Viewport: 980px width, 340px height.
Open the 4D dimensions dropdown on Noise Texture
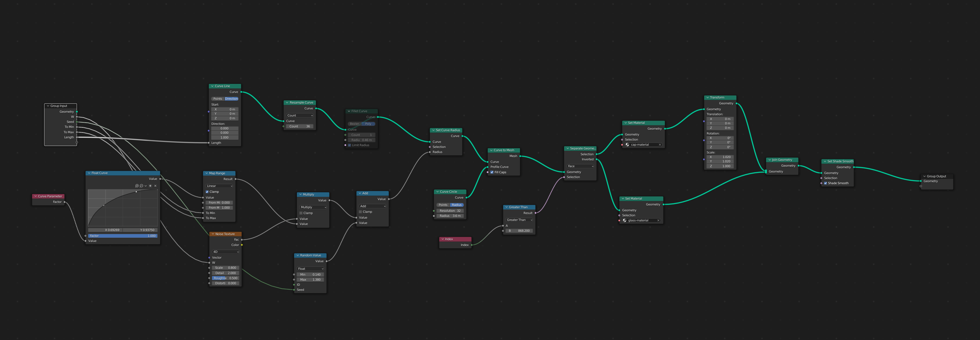[226, 252]
